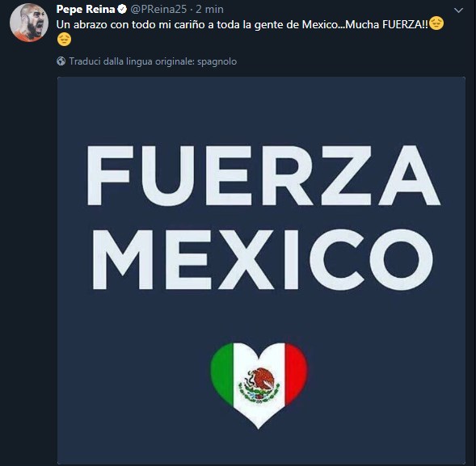The height and width of the screenshot is (466, 476).
Task: Click the word Mexico in tweet text
Action: pos(320,24)
